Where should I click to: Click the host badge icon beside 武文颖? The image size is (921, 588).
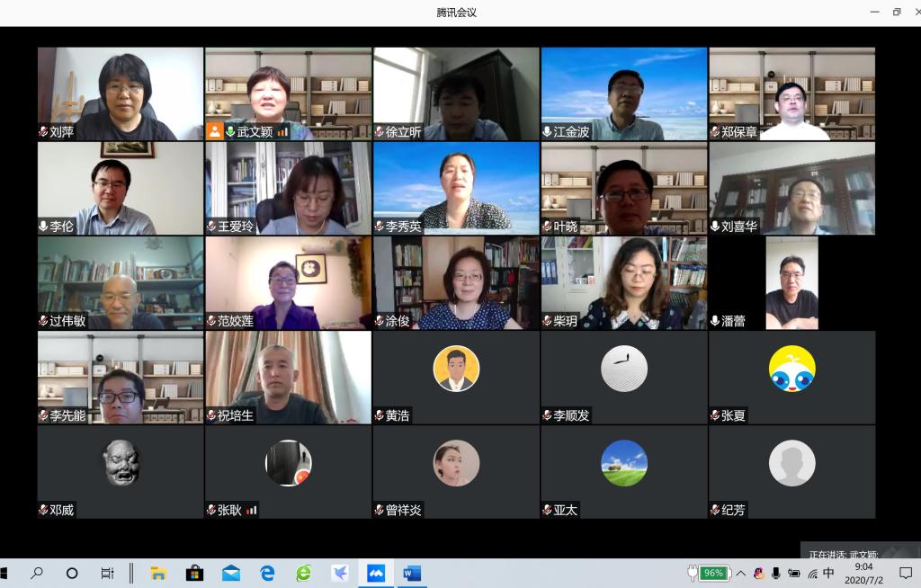pos(215,131)
